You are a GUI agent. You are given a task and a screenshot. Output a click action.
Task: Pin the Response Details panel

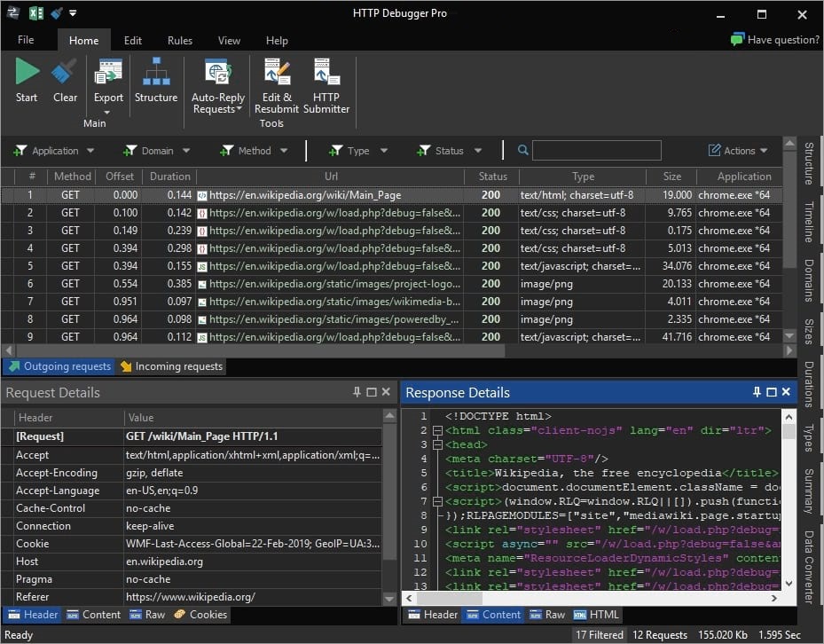click(x=757, y=392)
